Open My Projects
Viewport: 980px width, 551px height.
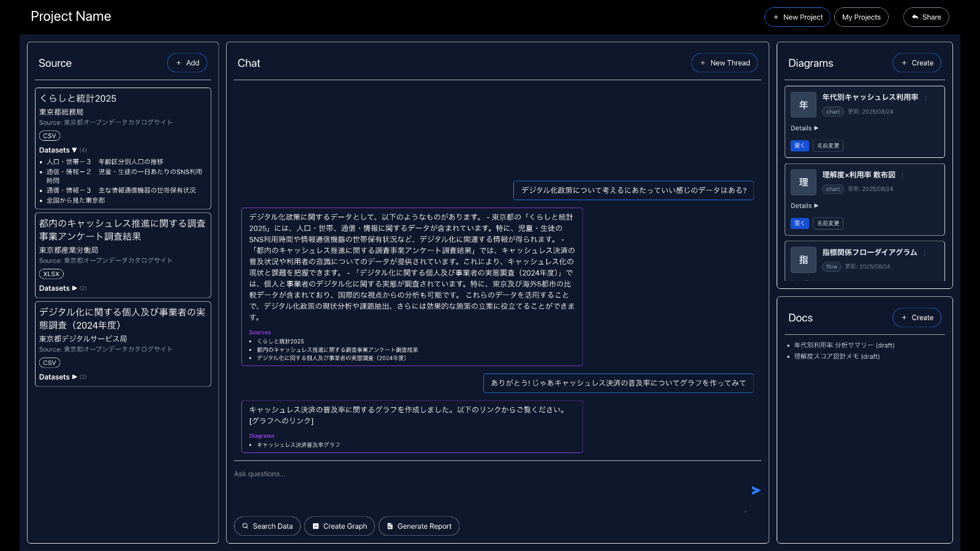[x=861, y=17]
